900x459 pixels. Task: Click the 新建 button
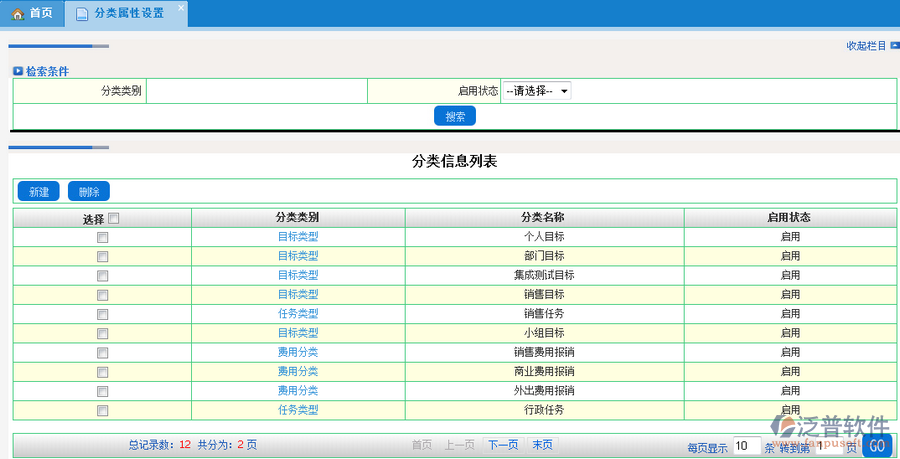(x=39, y=191)
